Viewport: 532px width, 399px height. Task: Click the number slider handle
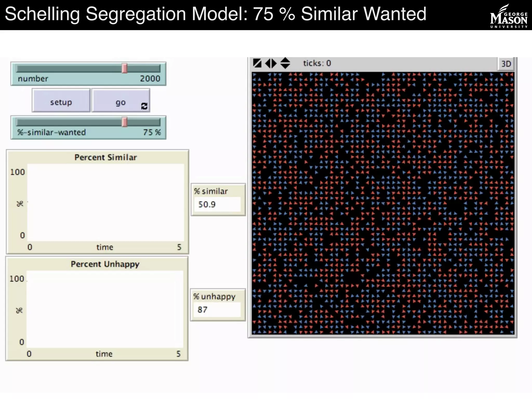(x=125, y=69)
